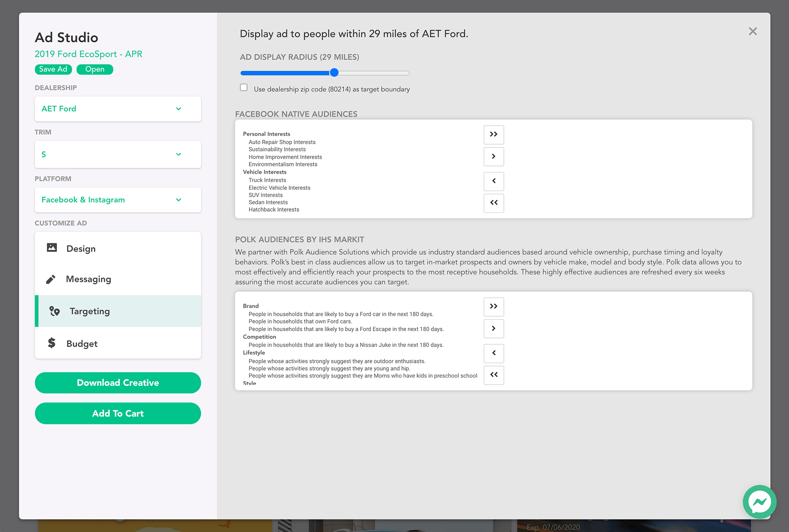Select the young and hip audience
This screenshot has width=789, height=532.
tap(329, 369)
